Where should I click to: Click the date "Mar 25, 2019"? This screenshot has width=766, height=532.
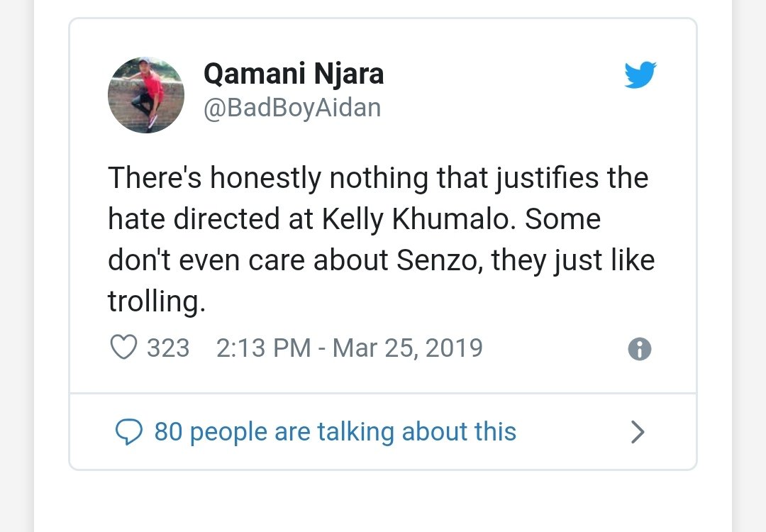[407, 348]
